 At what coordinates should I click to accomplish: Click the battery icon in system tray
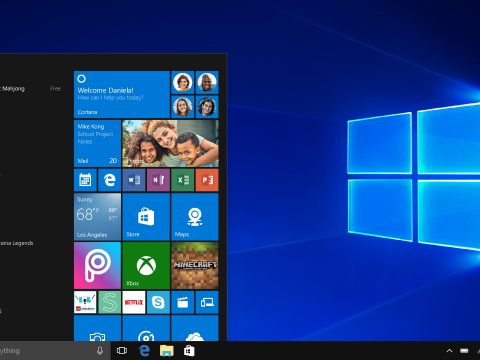pyautogui.click(x=464, y=351)
